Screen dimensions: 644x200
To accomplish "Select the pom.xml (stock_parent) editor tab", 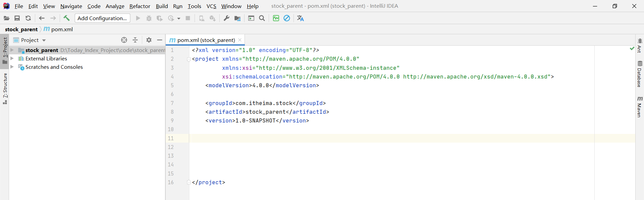I will [x=206, y=40].
